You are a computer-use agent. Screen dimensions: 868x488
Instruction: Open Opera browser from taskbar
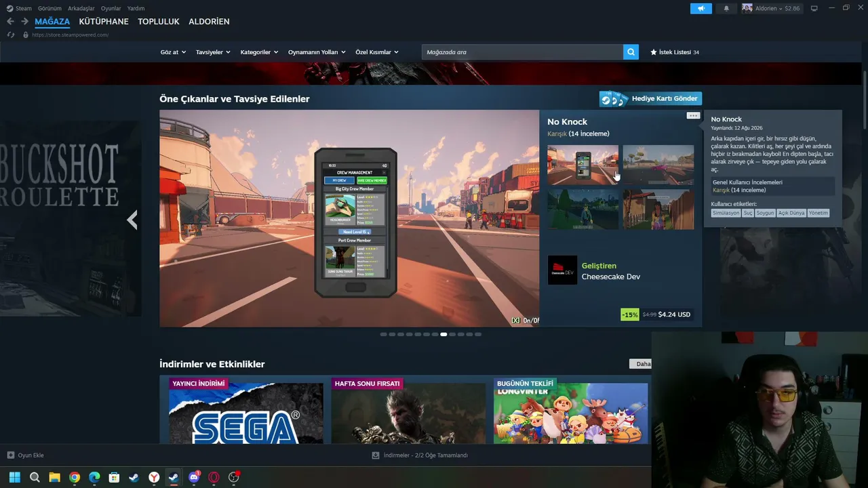pyautogui.click(x=214, y=477)
